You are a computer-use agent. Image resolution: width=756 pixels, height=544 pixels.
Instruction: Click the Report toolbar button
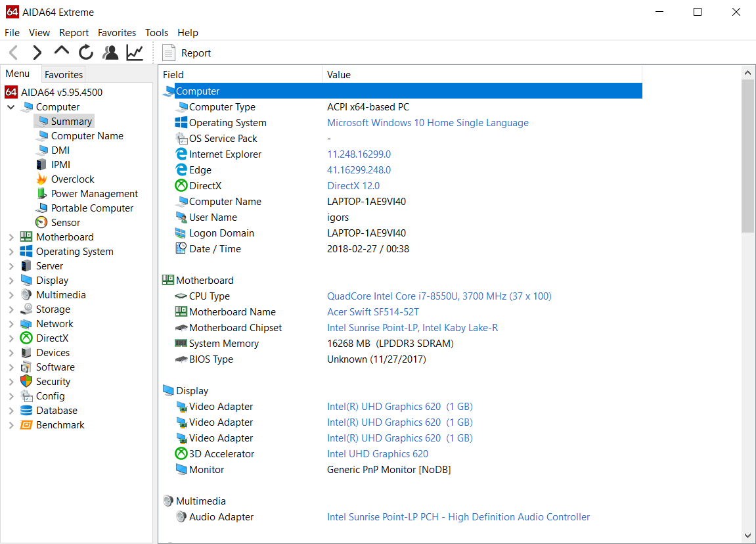[187, 53]
